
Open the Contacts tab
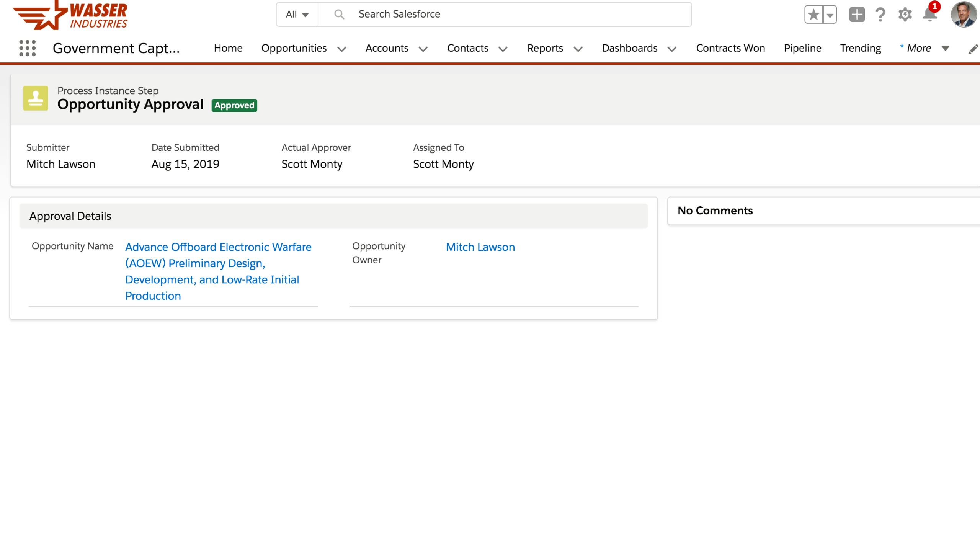tap(468, 48)
